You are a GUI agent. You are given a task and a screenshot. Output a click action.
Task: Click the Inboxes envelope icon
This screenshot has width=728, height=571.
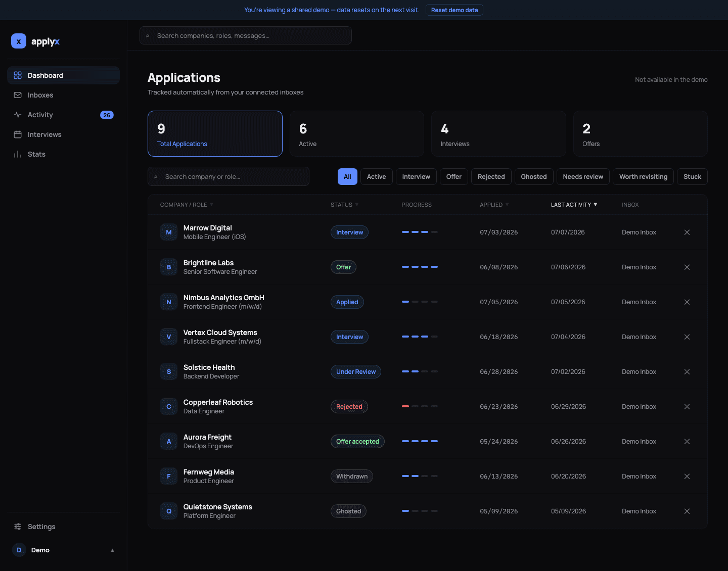[x=18, y=95]
